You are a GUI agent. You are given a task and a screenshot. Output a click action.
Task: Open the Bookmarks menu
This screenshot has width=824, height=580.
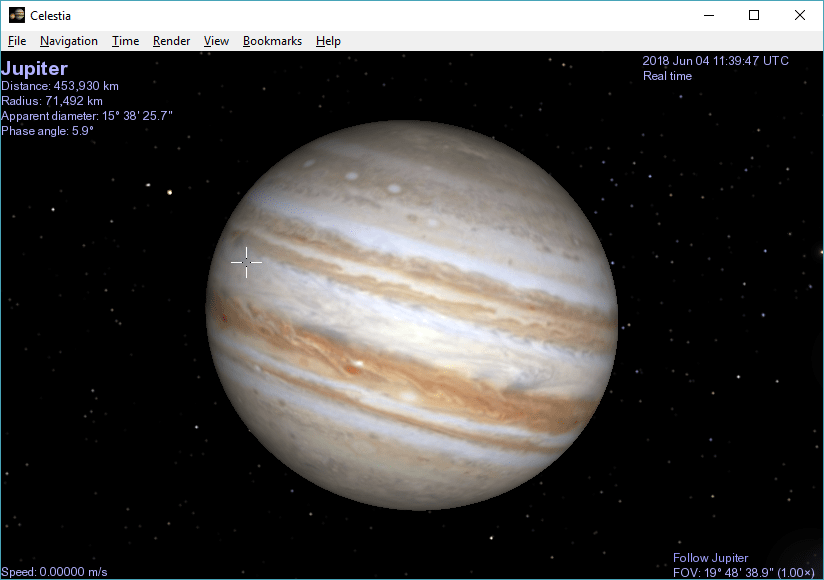[x=272, y=41]
